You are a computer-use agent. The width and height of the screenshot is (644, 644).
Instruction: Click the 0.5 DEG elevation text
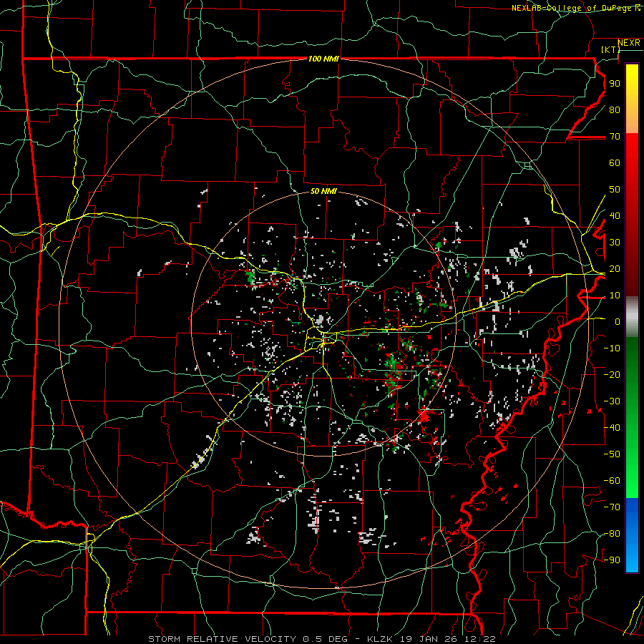pos(326,639)
